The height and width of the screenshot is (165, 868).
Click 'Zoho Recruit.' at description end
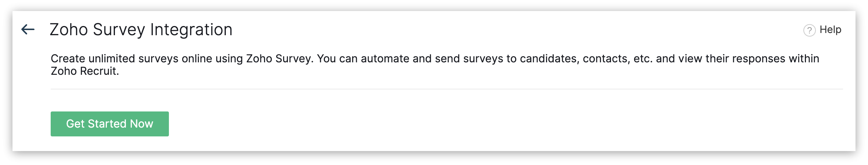pos(85,71)
